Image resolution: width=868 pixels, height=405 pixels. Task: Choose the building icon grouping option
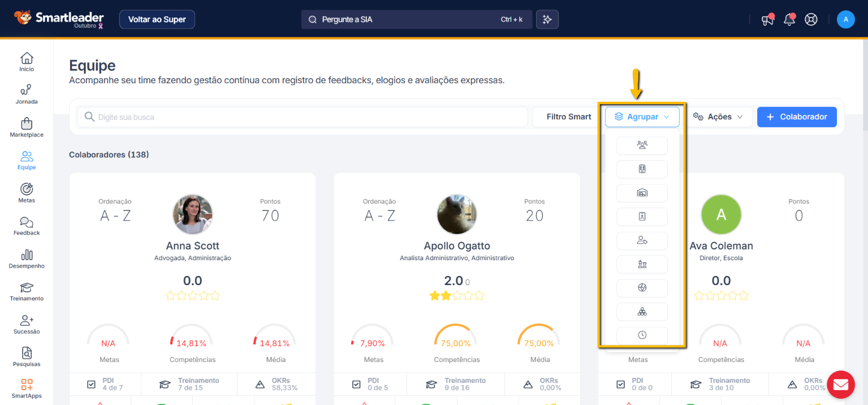tap(642, 169)
